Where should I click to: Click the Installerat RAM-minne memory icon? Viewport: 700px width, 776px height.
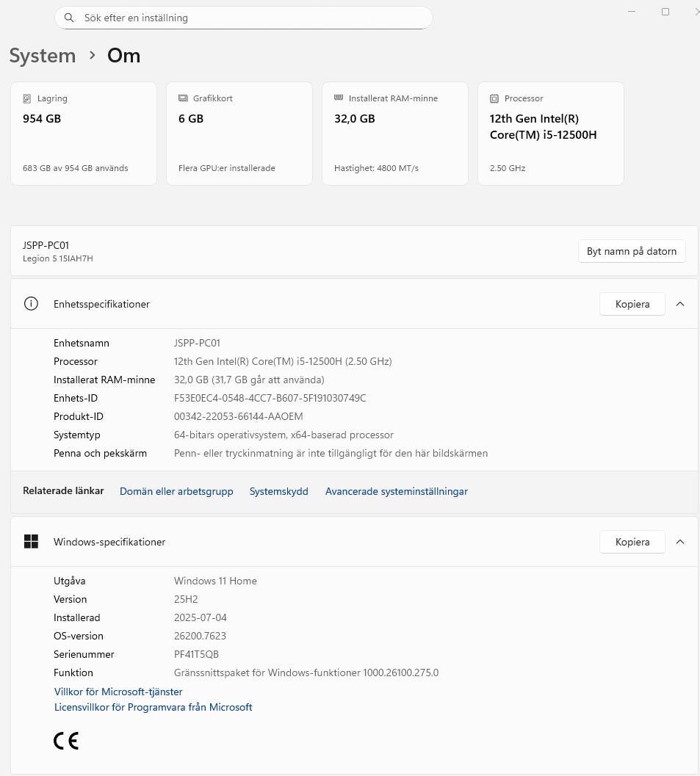point(339,98)
